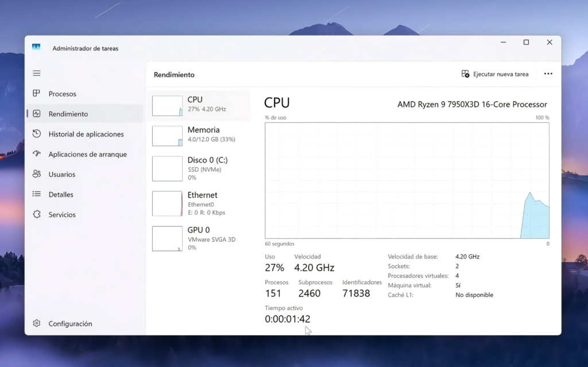
Task: Select GPU 0 VMware SVGA 3D entry
Action: 199,238
